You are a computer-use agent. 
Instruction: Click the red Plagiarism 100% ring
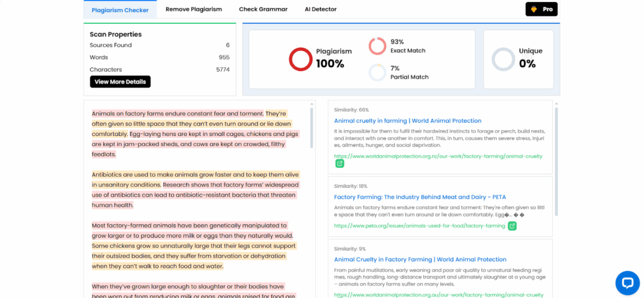click(301, 59)
